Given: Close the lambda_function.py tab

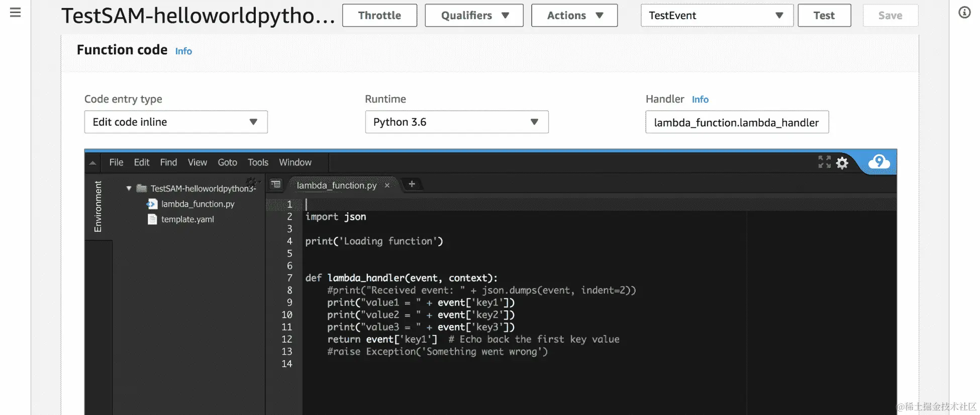Looking at the screenshot, I should point(387,185).
